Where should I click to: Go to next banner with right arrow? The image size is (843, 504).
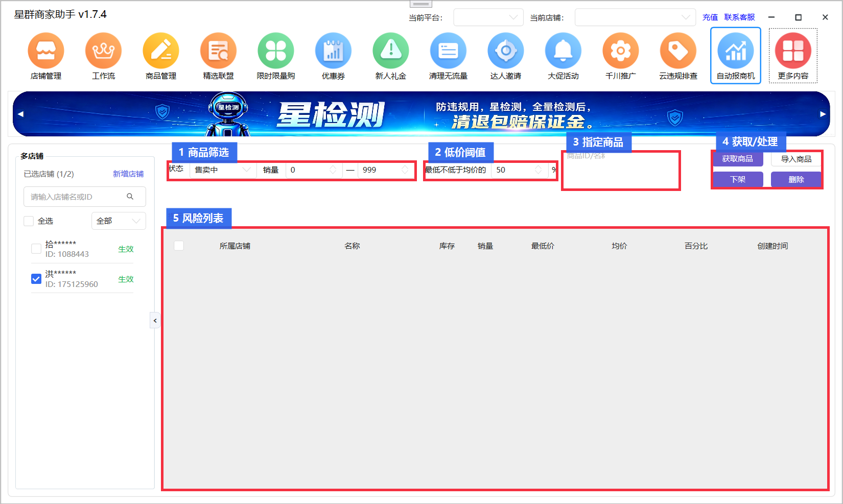click(823, 114)
